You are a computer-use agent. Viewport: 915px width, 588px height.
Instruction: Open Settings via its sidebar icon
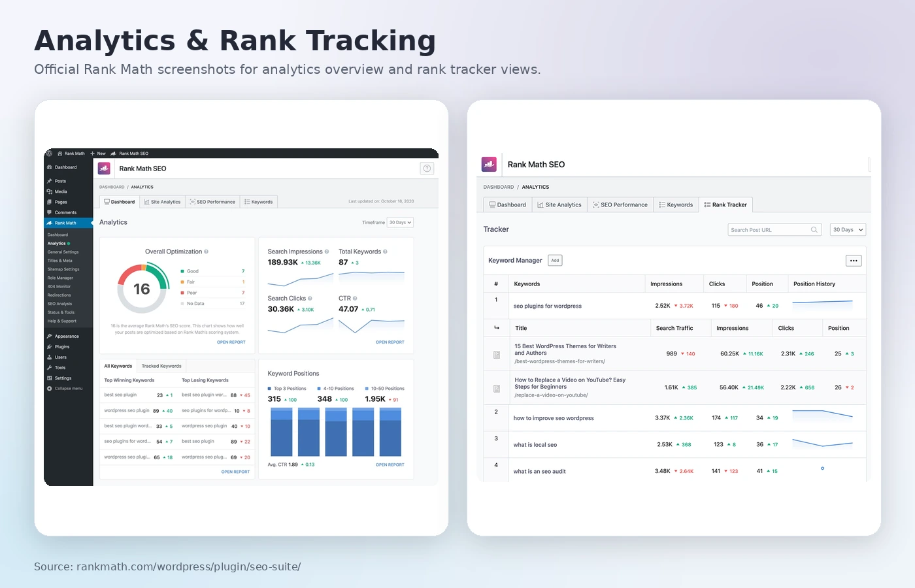50,378
